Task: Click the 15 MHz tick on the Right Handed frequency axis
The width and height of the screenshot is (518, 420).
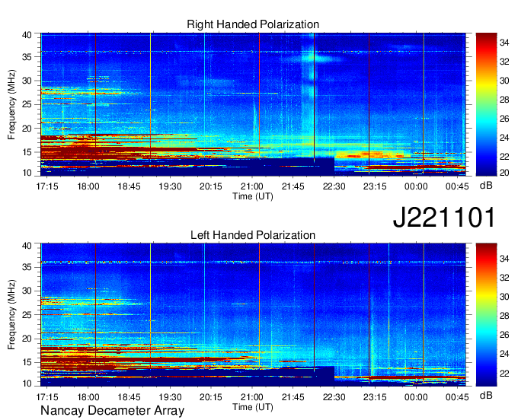Action: pos(27,152)
